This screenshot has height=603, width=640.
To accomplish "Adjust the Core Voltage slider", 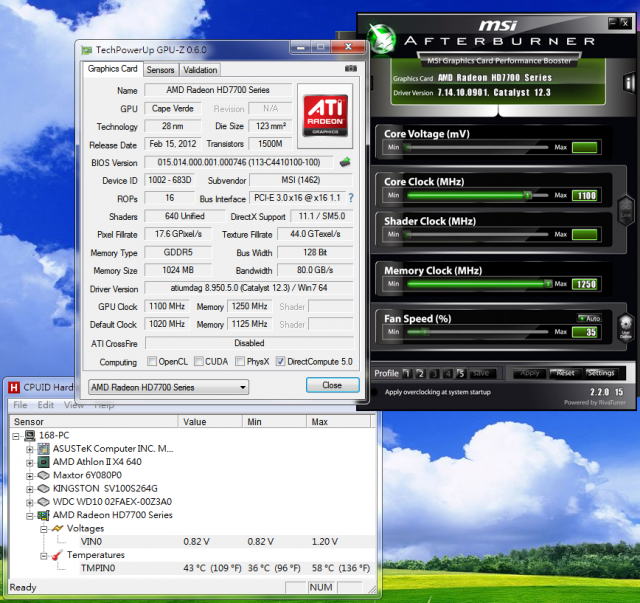I will (x=407, y=147).
